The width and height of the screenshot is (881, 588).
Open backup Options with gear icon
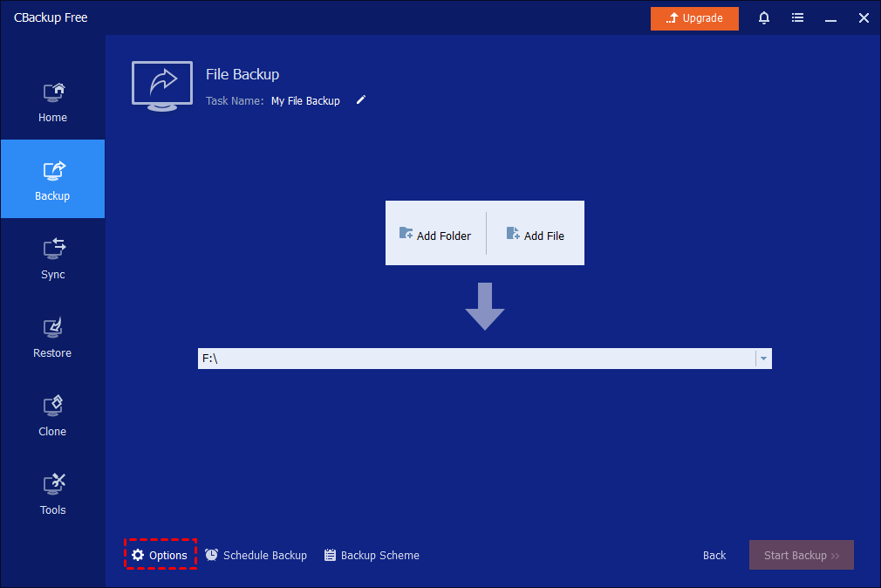[160, 555]
